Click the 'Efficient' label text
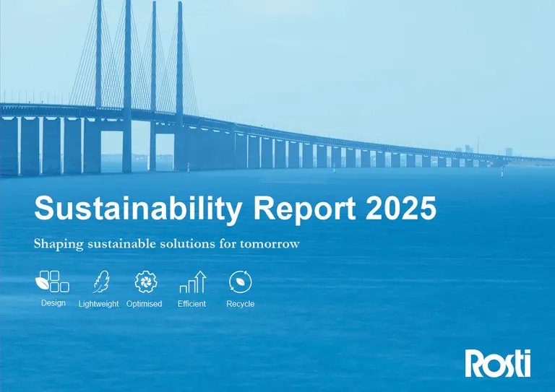This screenshot has width=555, height=392. (x=192, y=304)
